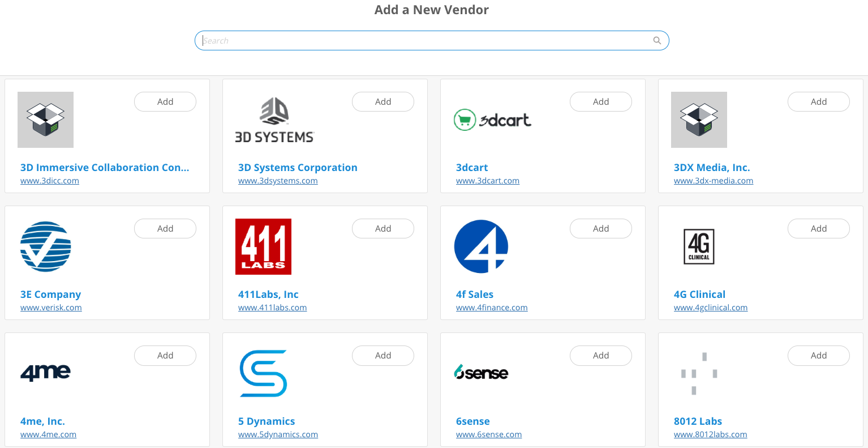Screen dimensions: 868x448
Task: Add the 3dcart vendor
Action: [601, 102]
